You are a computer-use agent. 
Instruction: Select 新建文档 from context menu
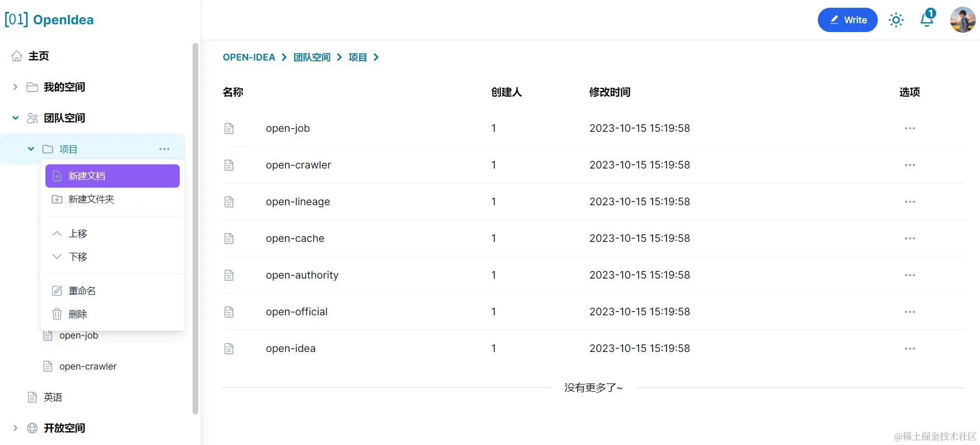tap(113, 176)
